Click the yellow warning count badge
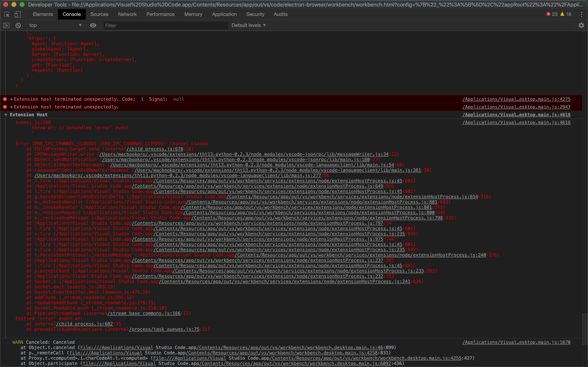Screen dimensions: 588x367 [566, 14]
